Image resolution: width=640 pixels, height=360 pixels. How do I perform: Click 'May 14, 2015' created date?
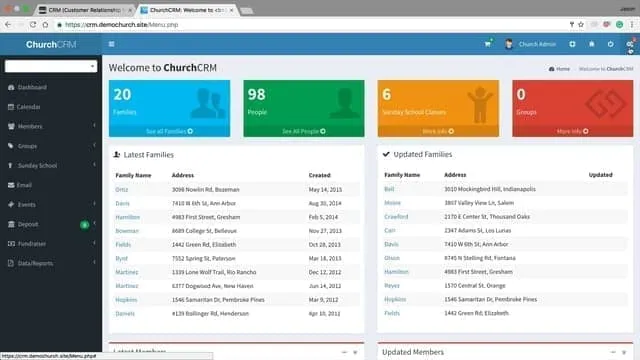[325, 190]
